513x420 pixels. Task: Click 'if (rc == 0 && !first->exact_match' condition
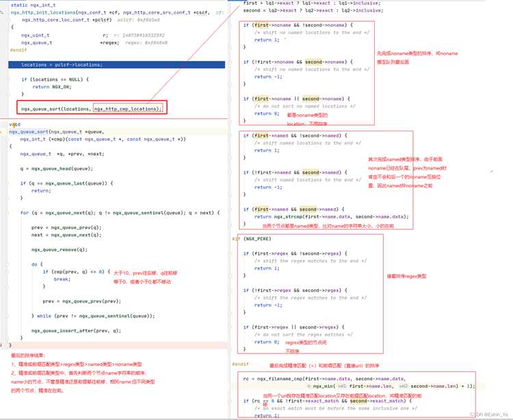click(x=327, y=401)
